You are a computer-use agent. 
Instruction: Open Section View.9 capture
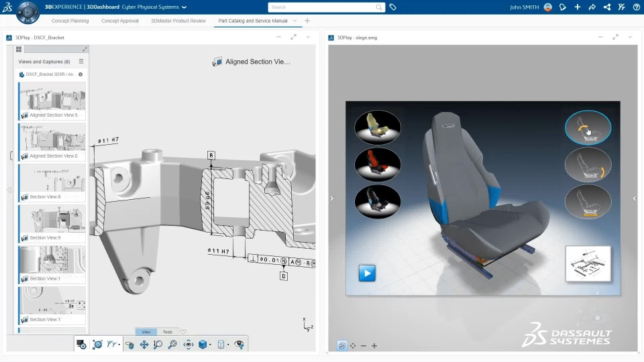point(52,223)
